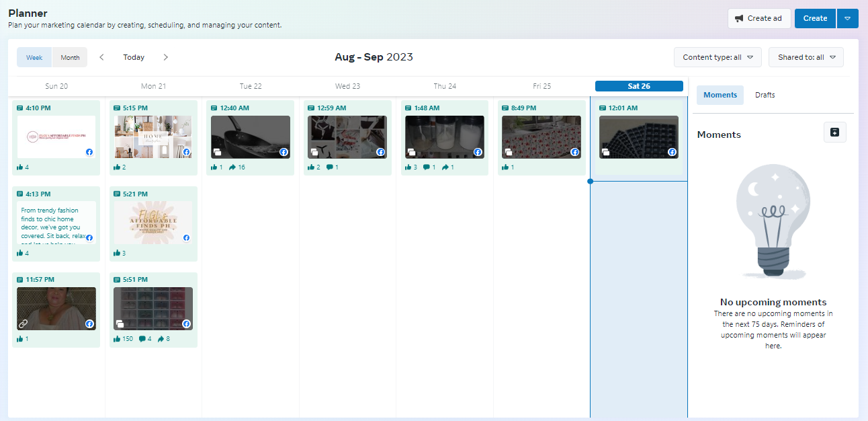This screenshot has height=421, width=868.
Task: Open the 5:15 PM home decor post
Action: click(153, 137)
